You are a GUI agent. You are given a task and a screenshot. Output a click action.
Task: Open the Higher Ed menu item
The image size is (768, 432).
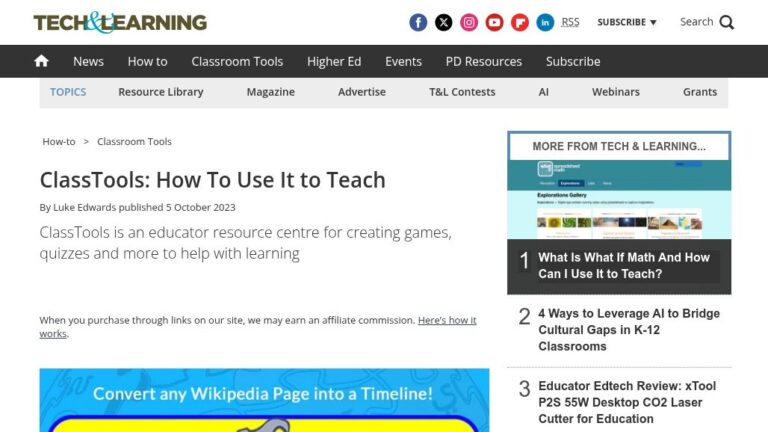point(334,61)
